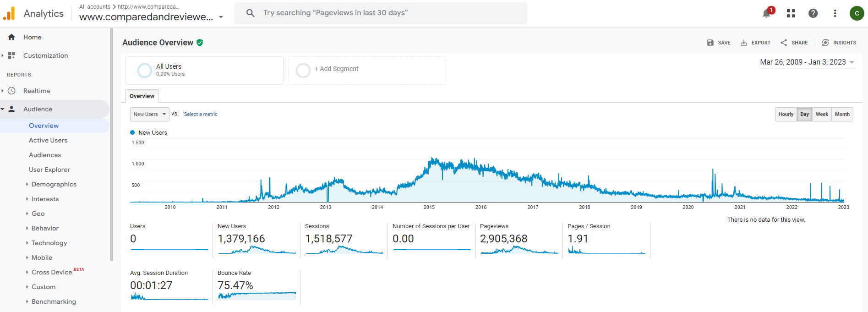Open the help question mark icon

coord(813,13)
